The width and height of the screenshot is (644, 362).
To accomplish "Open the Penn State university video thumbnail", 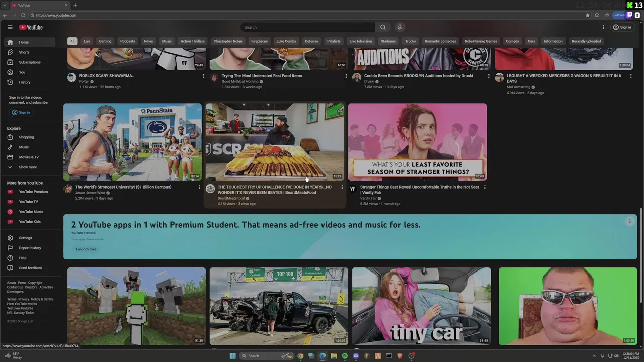I will pyautogui.click(x=133, y=142).
